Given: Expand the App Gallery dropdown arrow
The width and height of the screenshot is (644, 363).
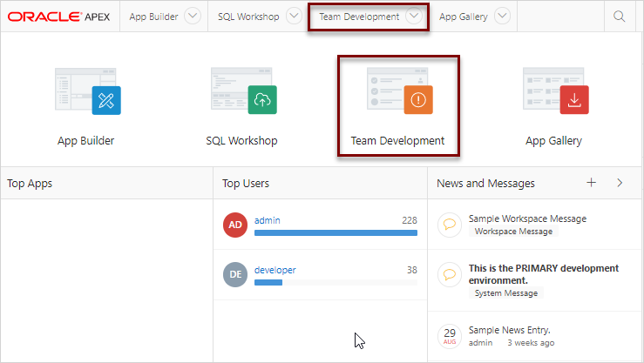Looking at the screenshot, I should pyautogui.click(x=502, y=17).
